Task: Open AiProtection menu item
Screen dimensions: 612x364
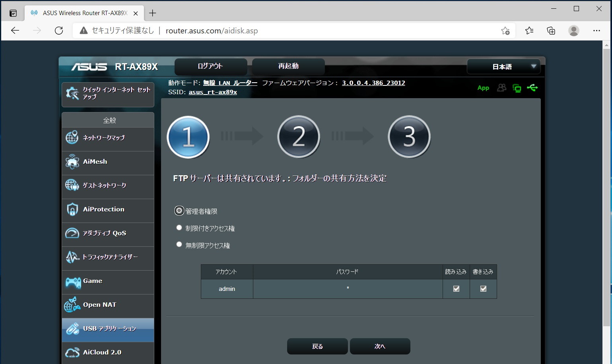Action: (108, 211)
